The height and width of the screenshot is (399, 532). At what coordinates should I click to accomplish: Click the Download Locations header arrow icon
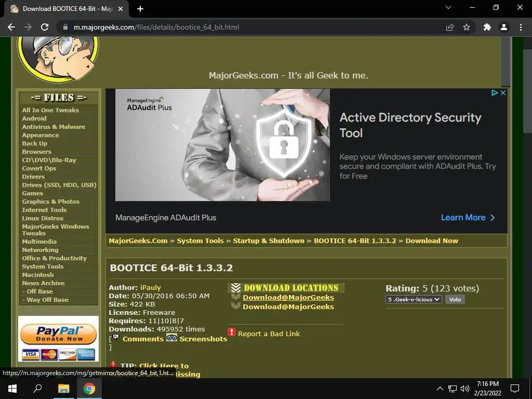[236, 288]
